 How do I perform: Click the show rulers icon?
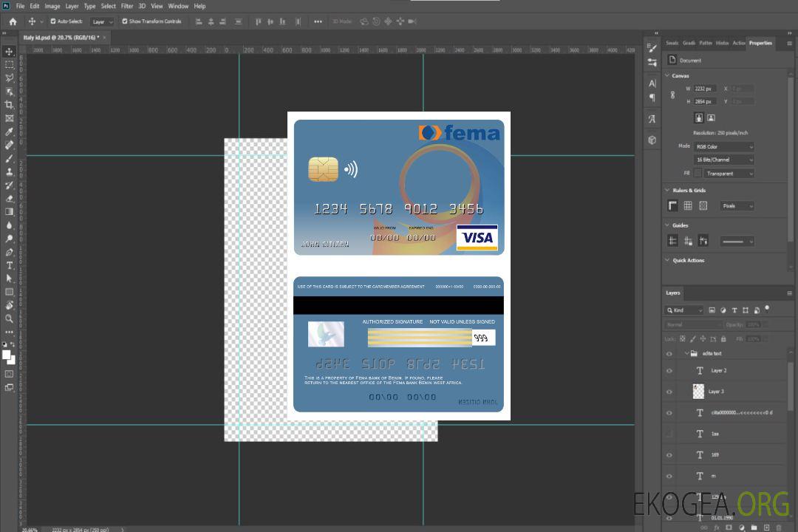672,205
